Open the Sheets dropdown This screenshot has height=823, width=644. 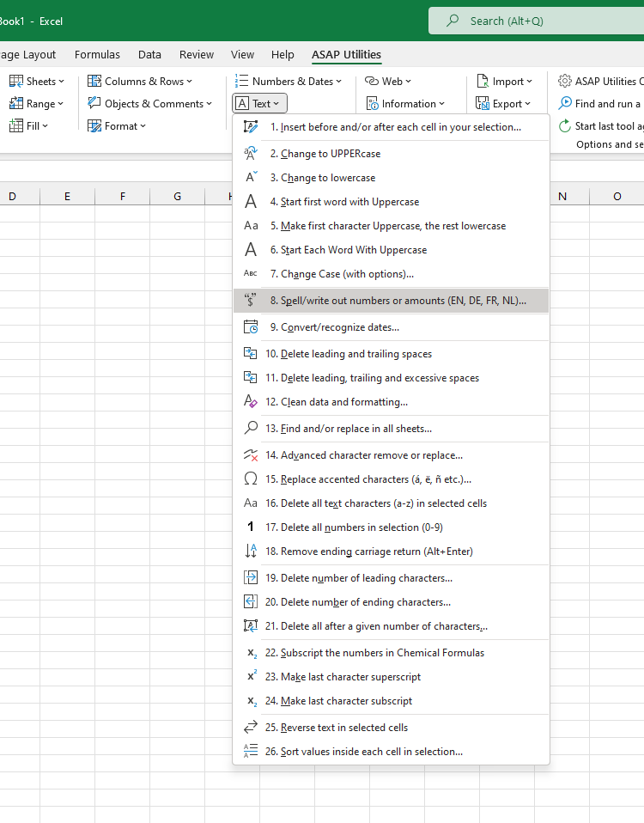[37, 82]
